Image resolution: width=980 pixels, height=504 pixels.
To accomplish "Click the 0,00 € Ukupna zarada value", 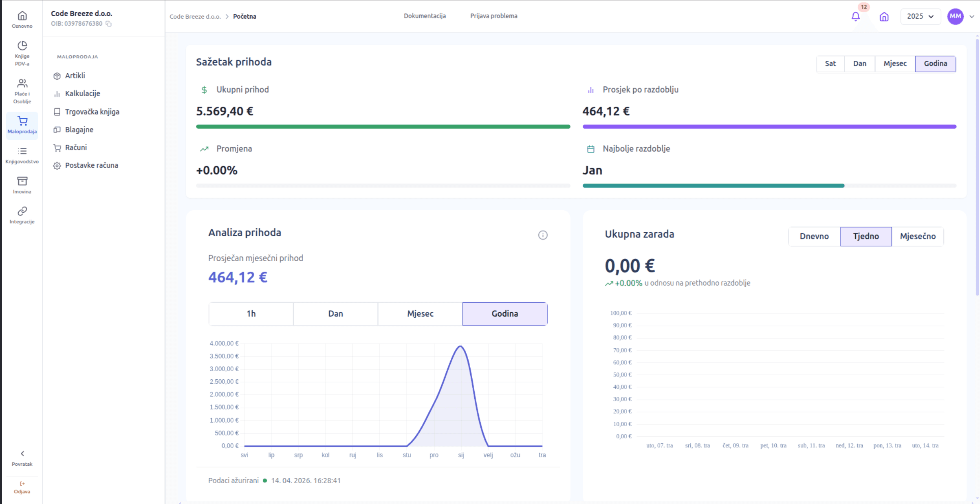I will coord(630,266).
